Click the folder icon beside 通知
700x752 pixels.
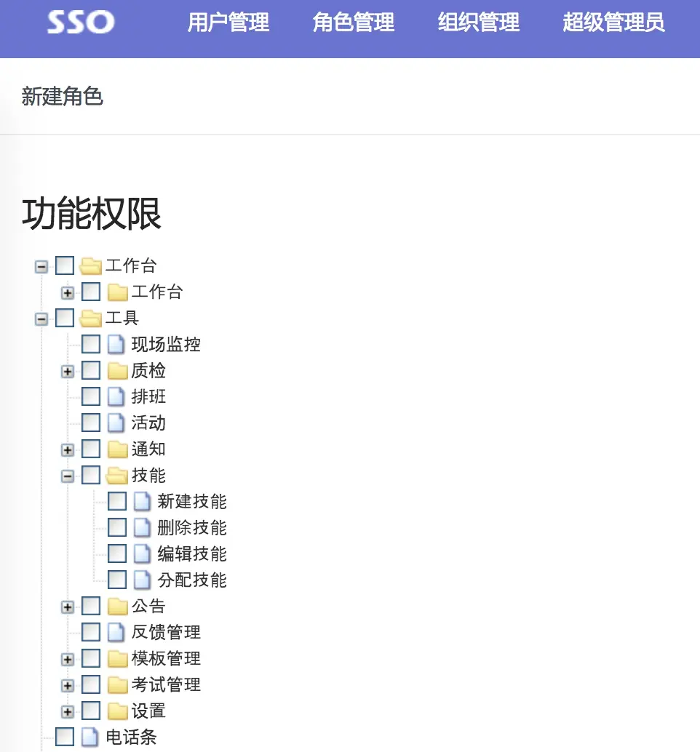click(118, 449)
